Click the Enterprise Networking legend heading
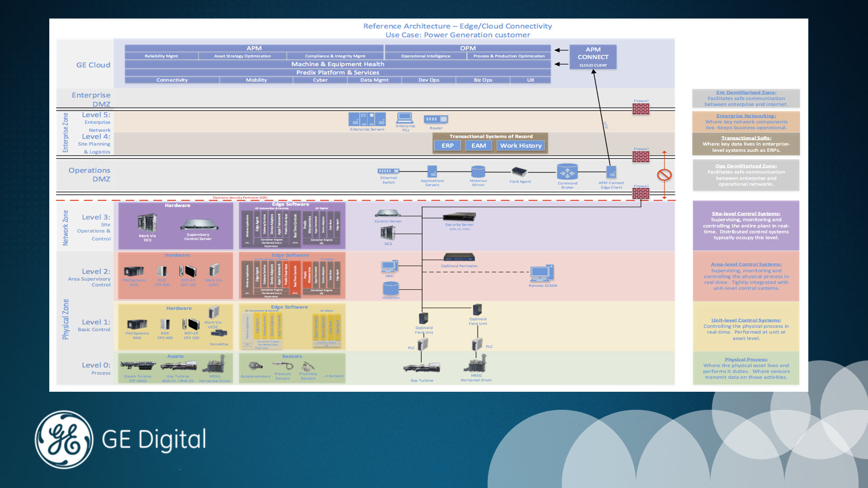868x488 pixels. [x=746, y=116]
